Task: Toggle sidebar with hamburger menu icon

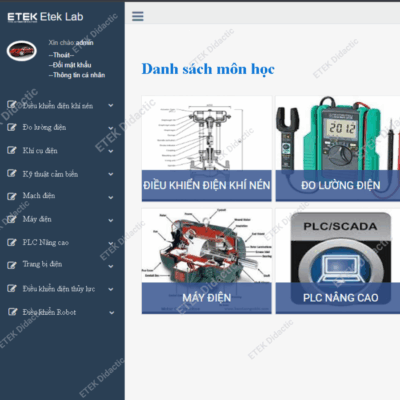Action: (x=138, y=16)
